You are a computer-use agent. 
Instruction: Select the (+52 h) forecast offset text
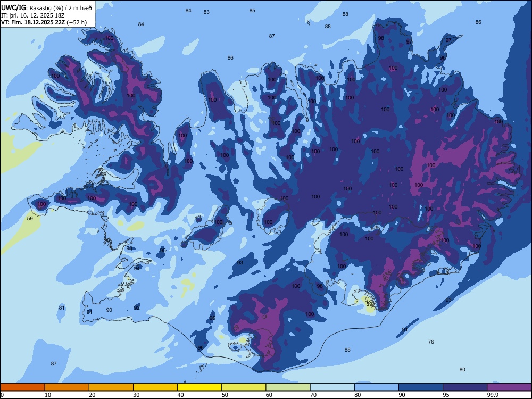coord(77,22)
